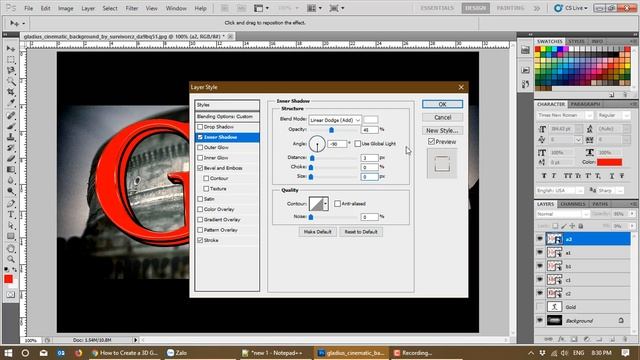The image size is (640, 360).
Task: Check Use Global Light
Action: [x=358, y=144]
